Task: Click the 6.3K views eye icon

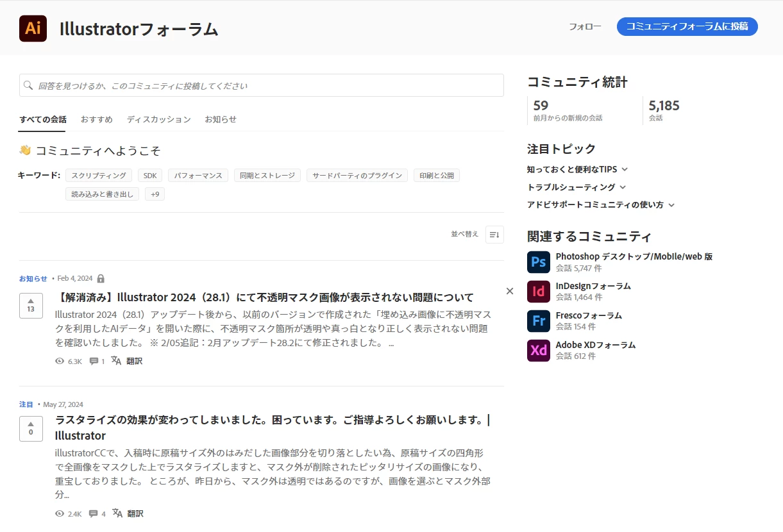Action: click(60, 362)
